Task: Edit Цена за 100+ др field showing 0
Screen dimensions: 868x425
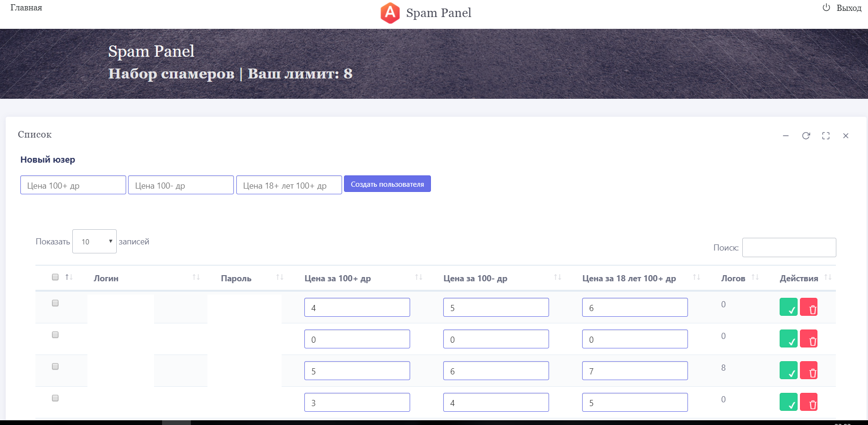Action: (357, 339)
